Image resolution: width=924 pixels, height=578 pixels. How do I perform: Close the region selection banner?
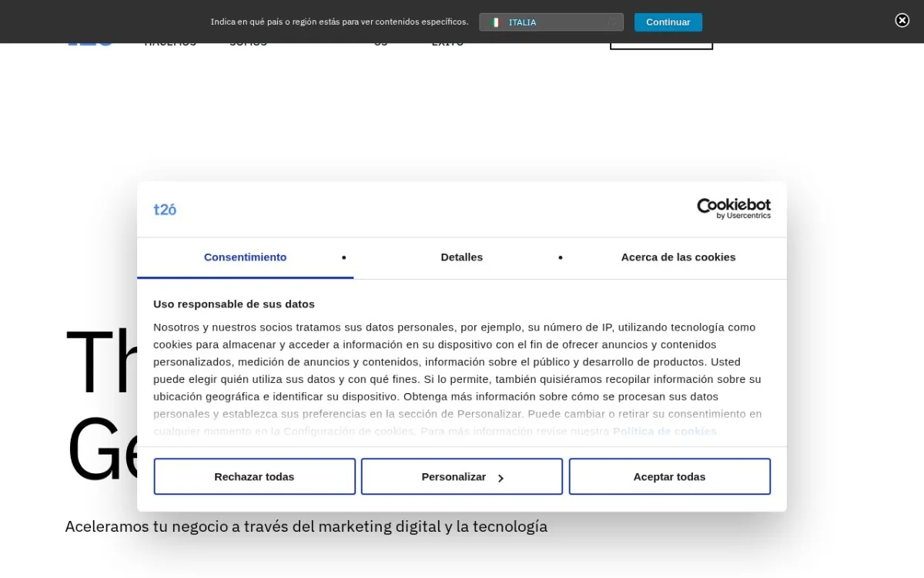pyautogui.click(x=902, y=21)
